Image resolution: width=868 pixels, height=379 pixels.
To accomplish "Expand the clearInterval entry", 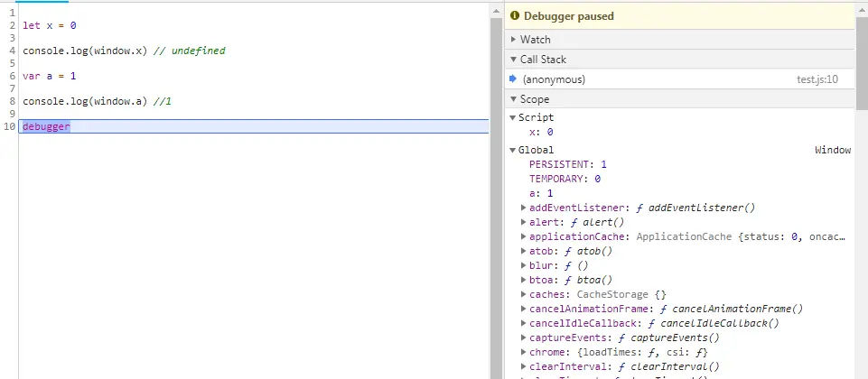I will 524,365.
